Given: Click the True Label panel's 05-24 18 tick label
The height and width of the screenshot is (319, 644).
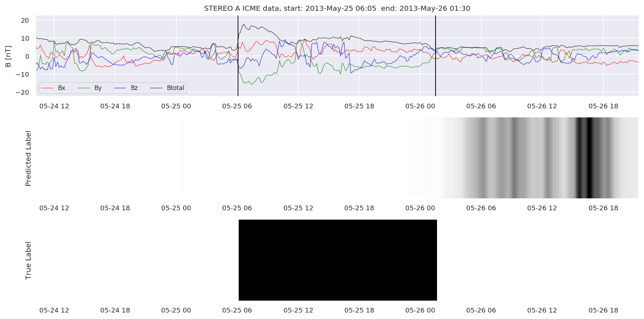Looking at the screenshot, I should (x=115, y=310).
